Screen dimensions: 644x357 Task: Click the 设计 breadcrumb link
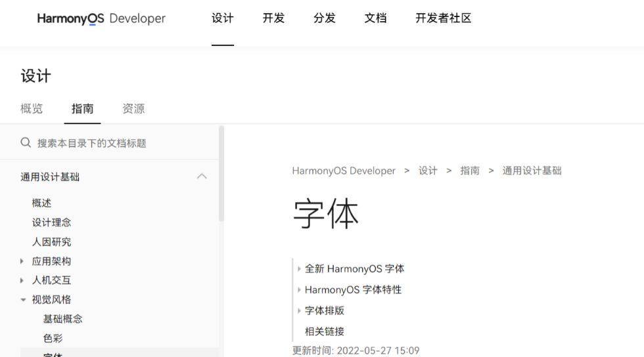click(428, 171)
